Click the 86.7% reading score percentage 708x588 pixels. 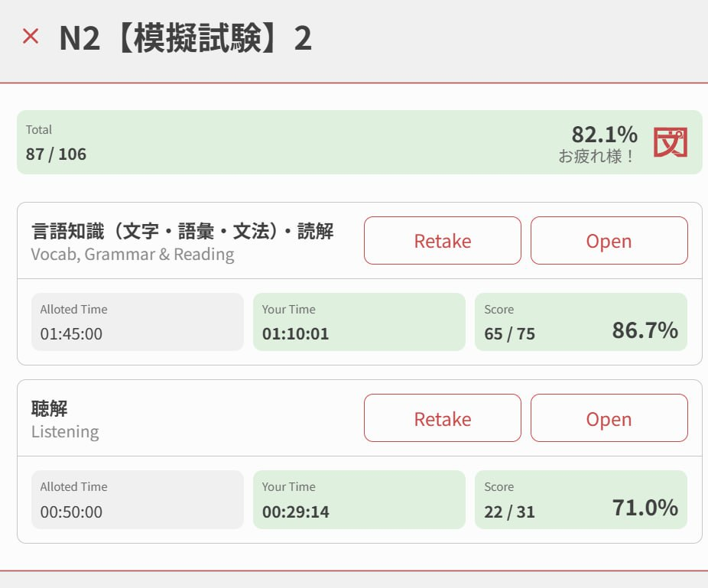[645, 330]
